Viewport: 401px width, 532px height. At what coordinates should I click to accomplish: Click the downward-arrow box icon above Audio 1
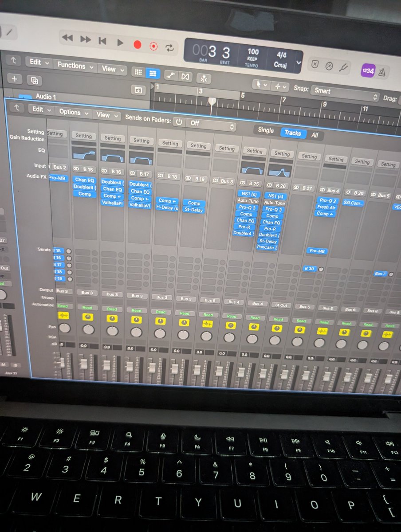tap(138, 90)
